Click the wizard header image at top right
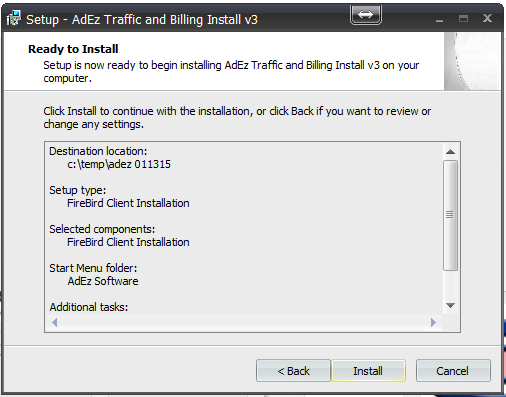The image size is (506, 397). click(x=472, y=61)
